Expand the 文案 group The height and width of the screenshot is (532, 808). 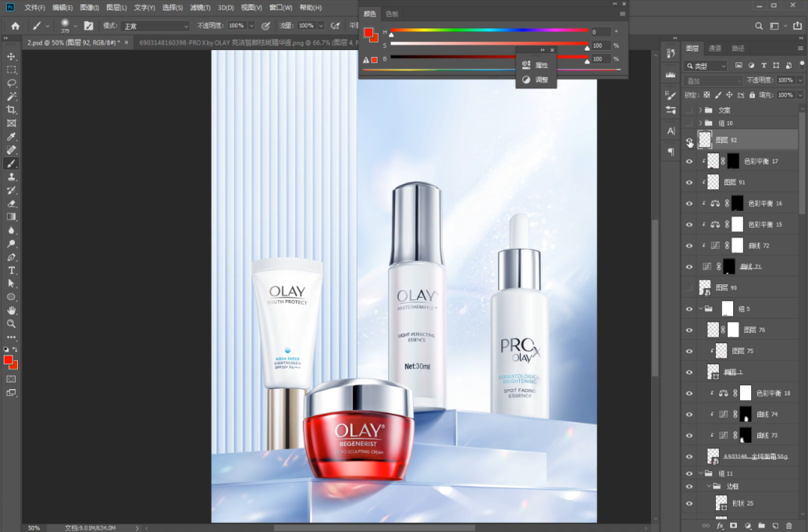(x=700, y=110)
